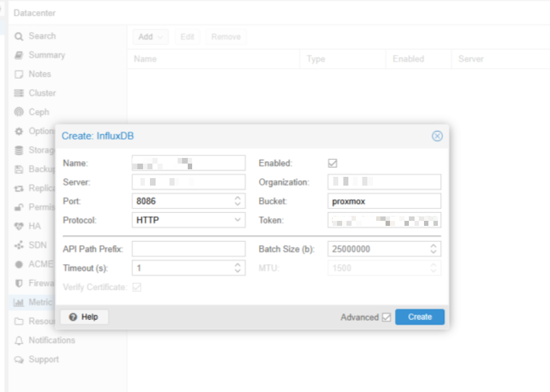Screen dimensions: 550x392
Task: Open Support in the Datacenter menu
Action: [x=43, y=359]
